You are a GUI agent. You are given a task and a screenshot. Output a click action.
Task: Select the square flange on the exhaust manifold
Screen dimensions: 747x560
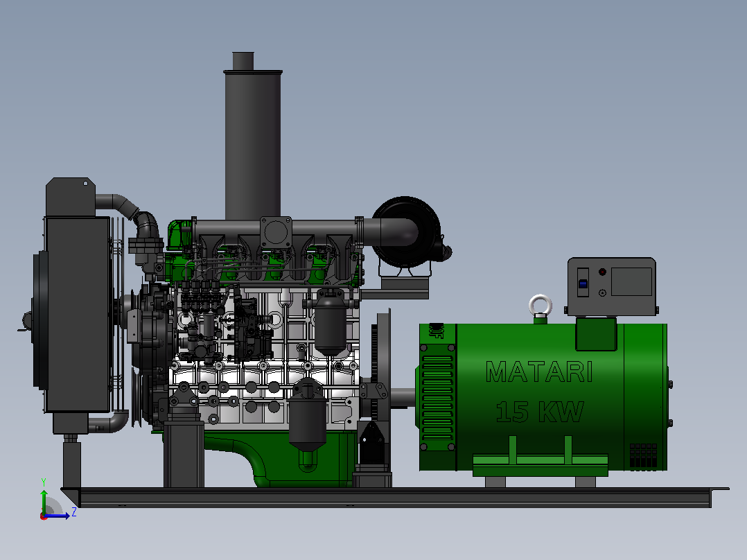(276, 233)
